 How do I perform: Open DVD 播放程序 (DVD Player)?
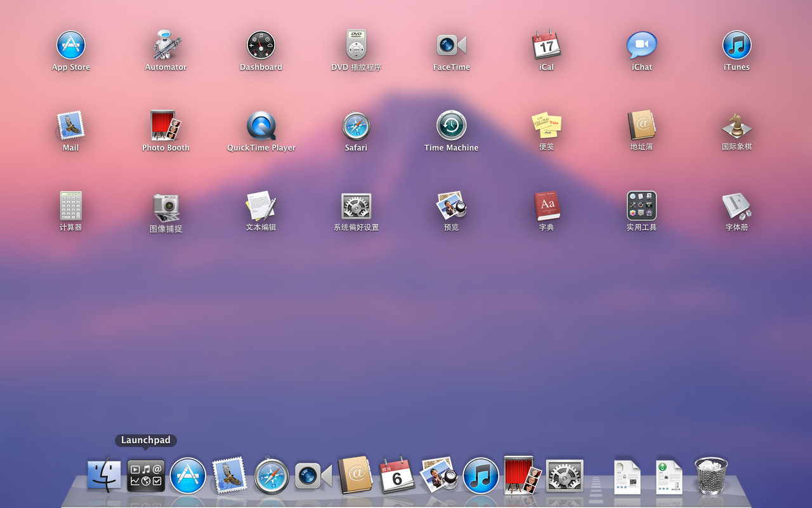pos(356,46)
